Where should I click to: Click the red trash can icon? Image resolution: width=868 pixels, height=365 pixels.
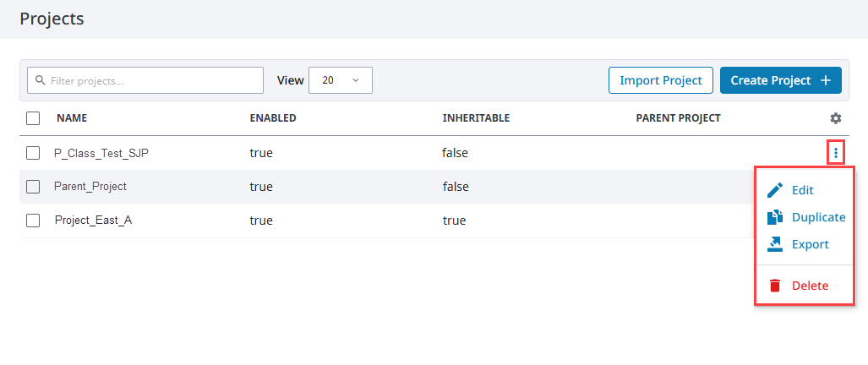775,286
